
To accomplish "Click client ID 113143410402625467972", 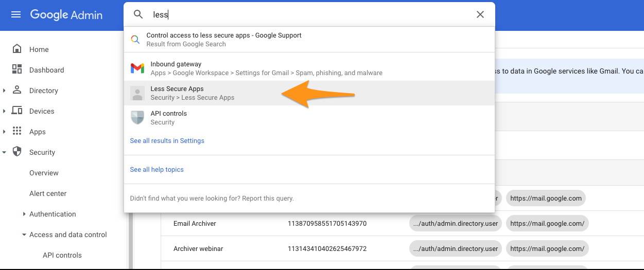I will pos(327,249).
